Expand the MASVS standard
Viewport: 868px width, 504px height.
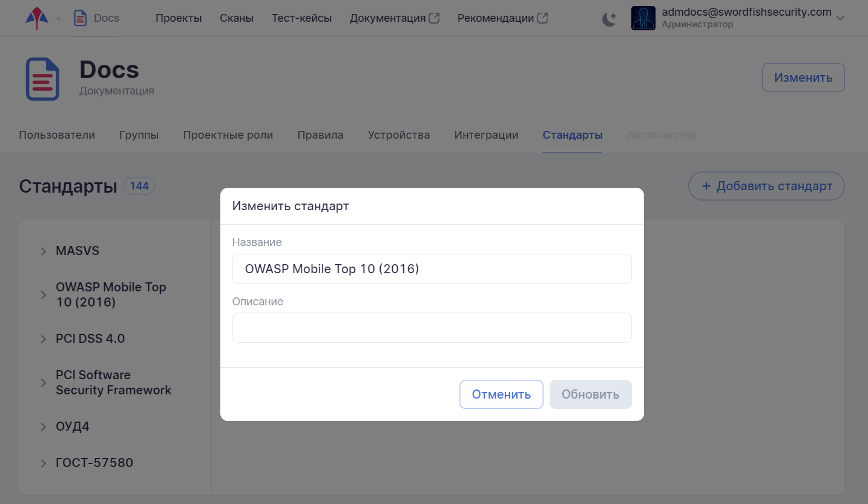tap(43, 251)
